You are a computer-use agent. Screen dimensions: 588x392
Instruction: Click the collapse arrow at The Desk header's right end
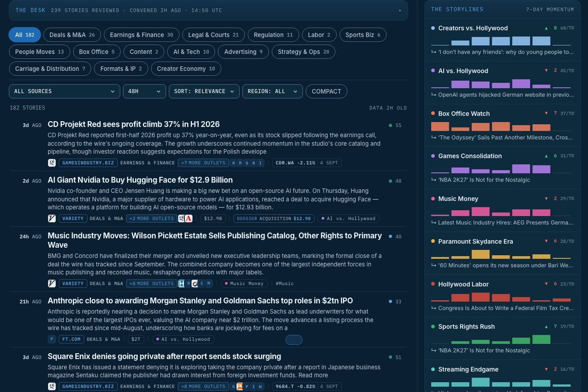[x=400, y=10]
